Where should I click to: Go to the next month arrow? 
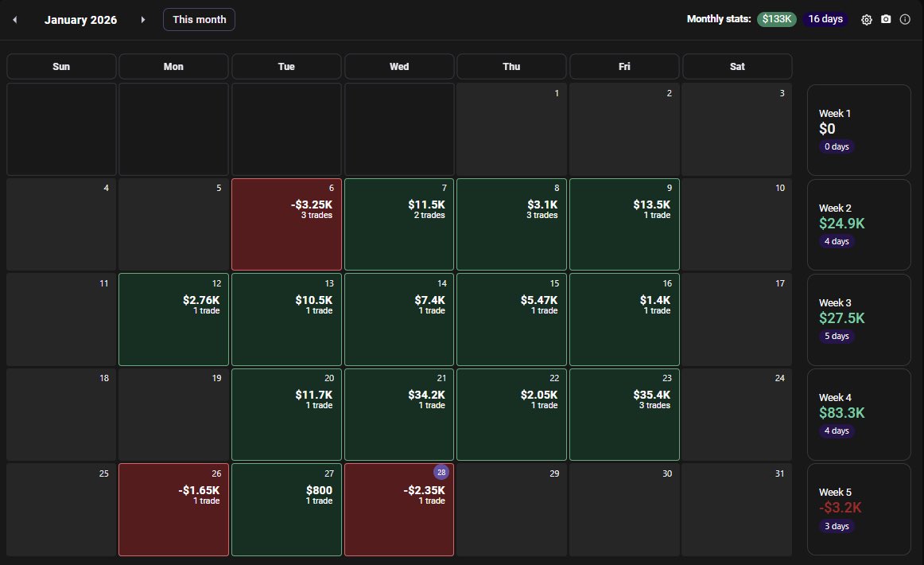142,19
